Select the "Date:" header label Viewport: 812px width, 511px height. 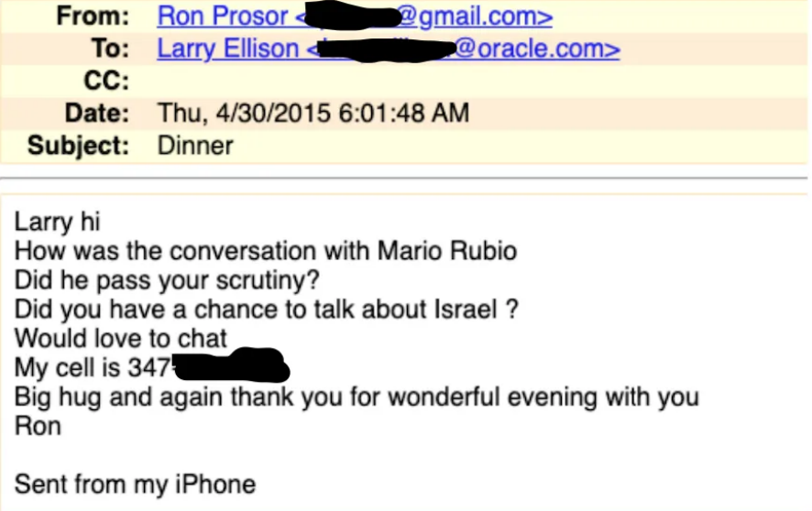(96, 114)
